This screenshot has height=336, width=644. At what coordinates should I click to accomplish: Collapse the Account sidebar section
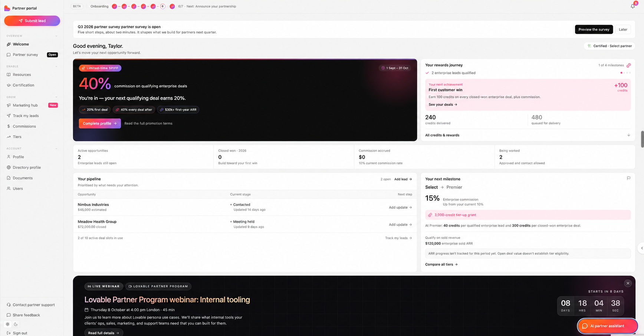point(56,149)
